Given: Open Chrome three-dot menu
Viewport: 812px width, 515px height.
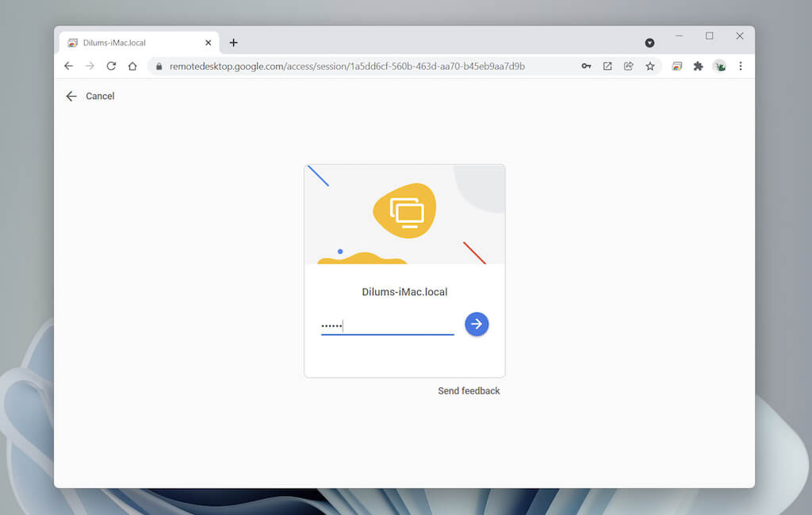Looking at the screenshot, I should (x=741, y=66).
